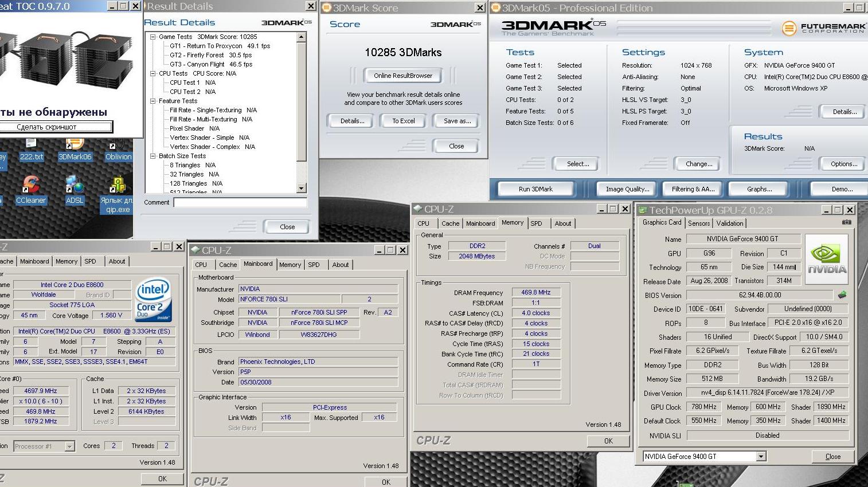Open the CCleaner desktop shortcut
This screenshot has height=487, width=868.
pyautogui.click(x=30, y=190)
